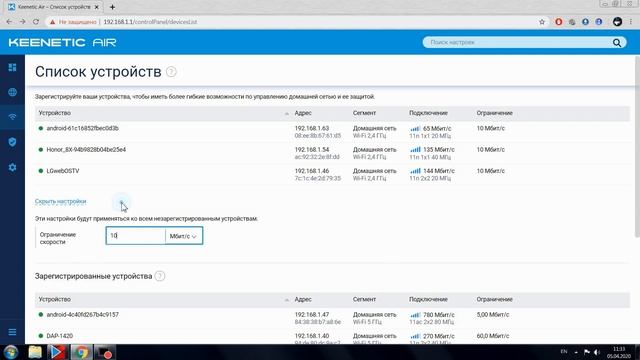Click the 135 Мбит/с connection value
Viewport: 640px width, 360px height.
click(439, 150)
